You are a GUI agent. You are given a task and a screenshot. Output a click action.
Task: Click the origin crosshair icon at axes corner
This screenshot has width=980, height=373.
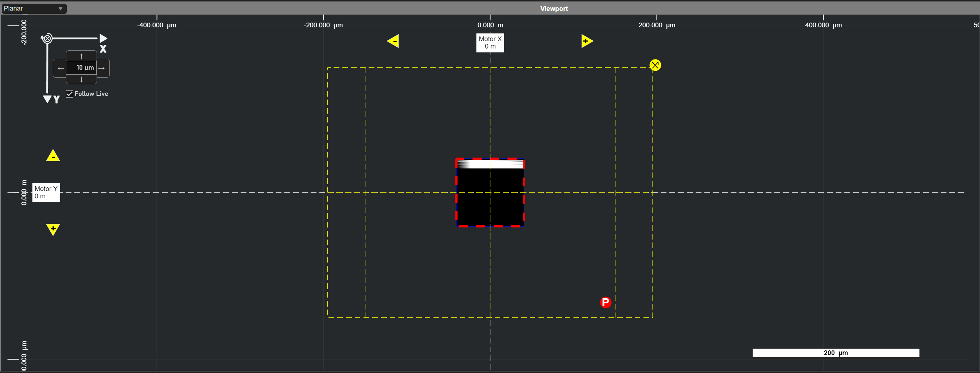click(47, 38)
